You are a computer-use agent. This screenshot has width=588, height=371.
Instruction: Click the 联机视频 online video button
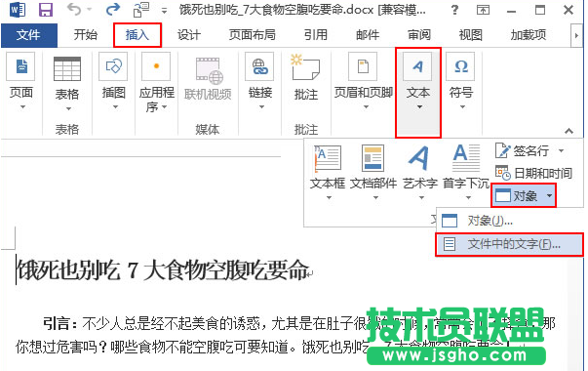pos(208,78)
